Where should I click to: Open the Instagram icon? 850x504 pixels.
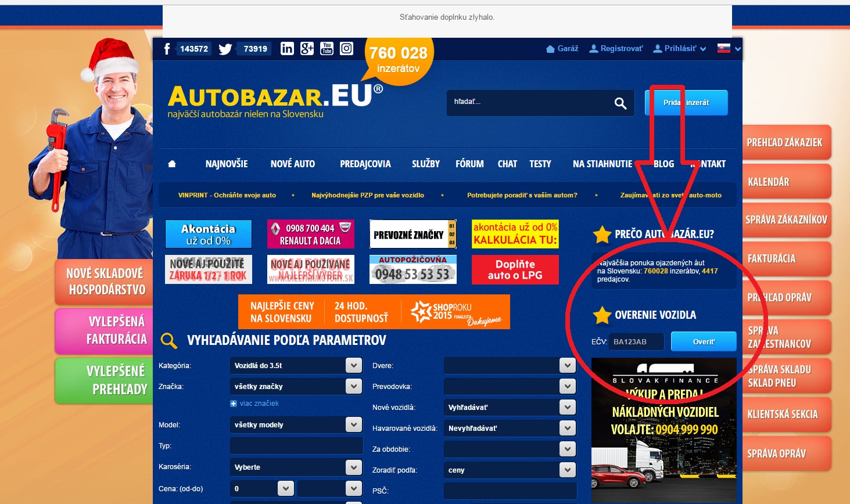tap(346, 49)
